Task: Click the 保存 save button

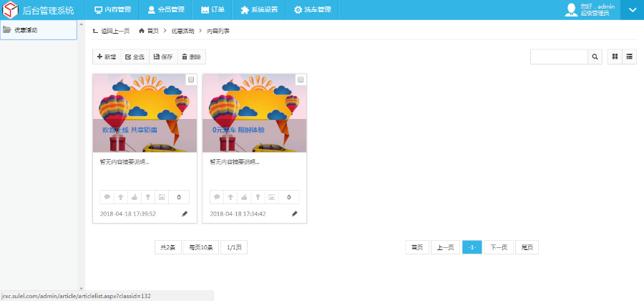Action: [x=163, y=57]
